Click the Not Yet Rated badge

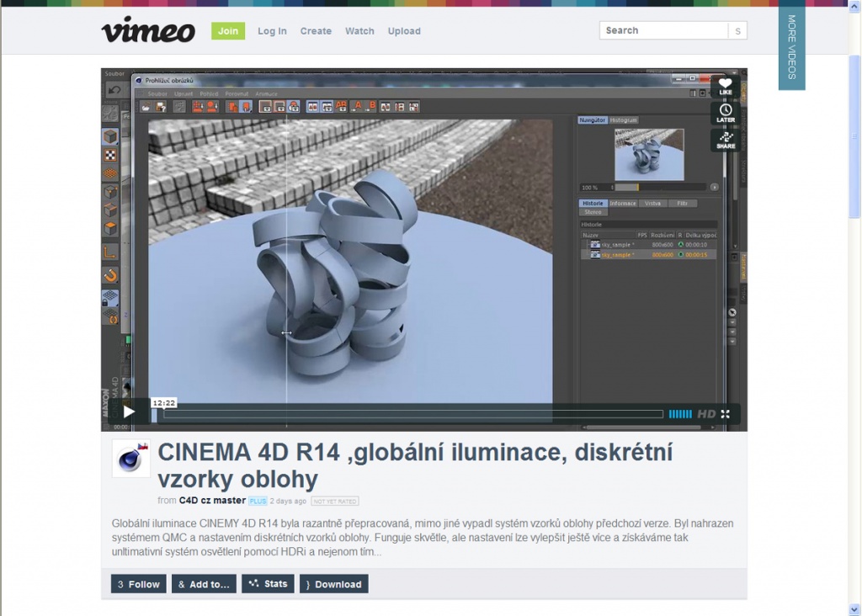335,502
